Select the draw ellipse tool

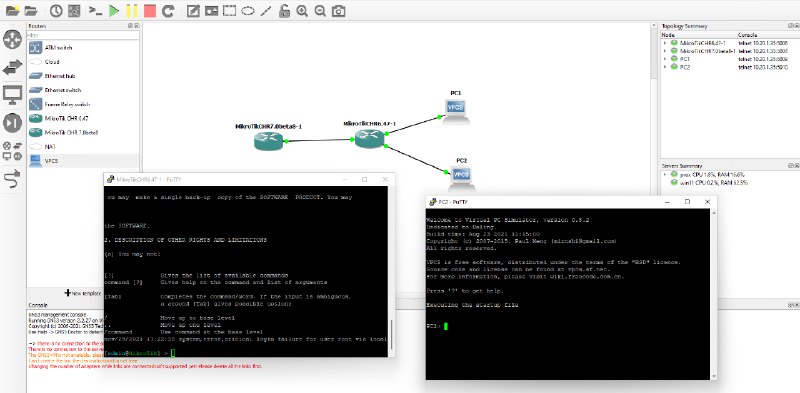coord(248,11)
